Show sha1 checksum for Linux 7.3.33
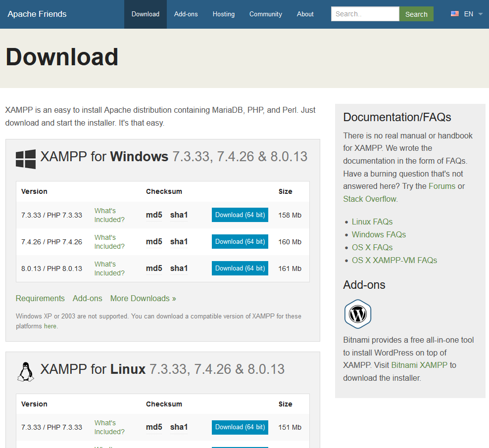The image size is (489, 448). click(179, 427)
